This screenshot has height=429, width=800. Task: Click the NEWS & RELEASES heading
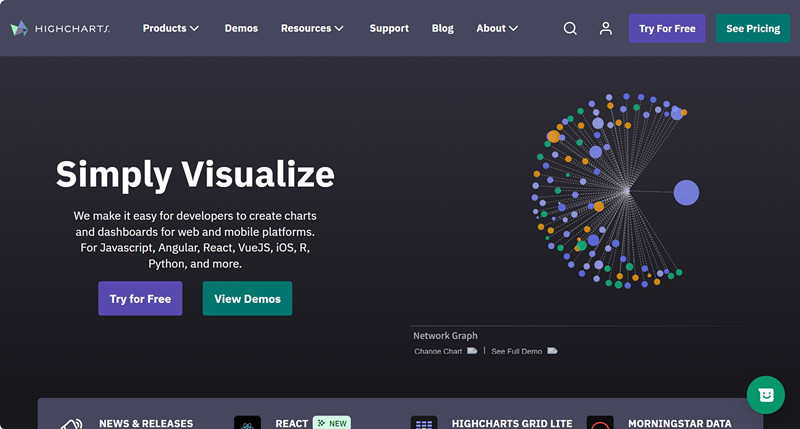pyautogui.click(x=146, y=423)
